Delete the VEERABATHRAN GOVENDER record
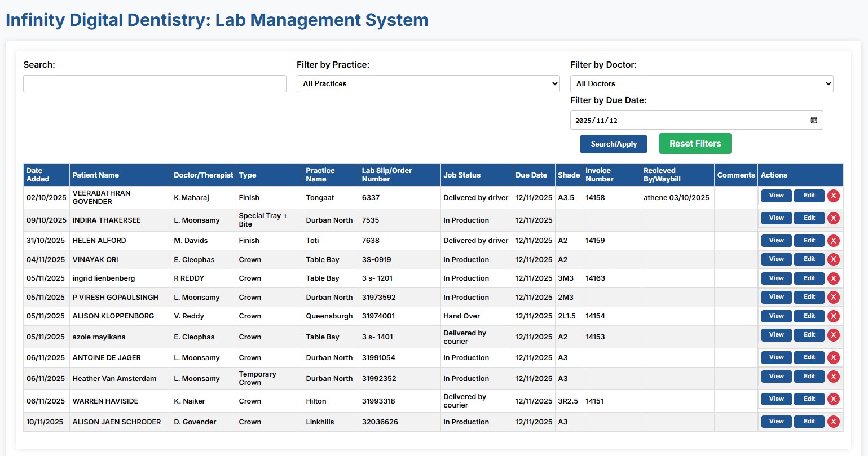 click(834, 196)
